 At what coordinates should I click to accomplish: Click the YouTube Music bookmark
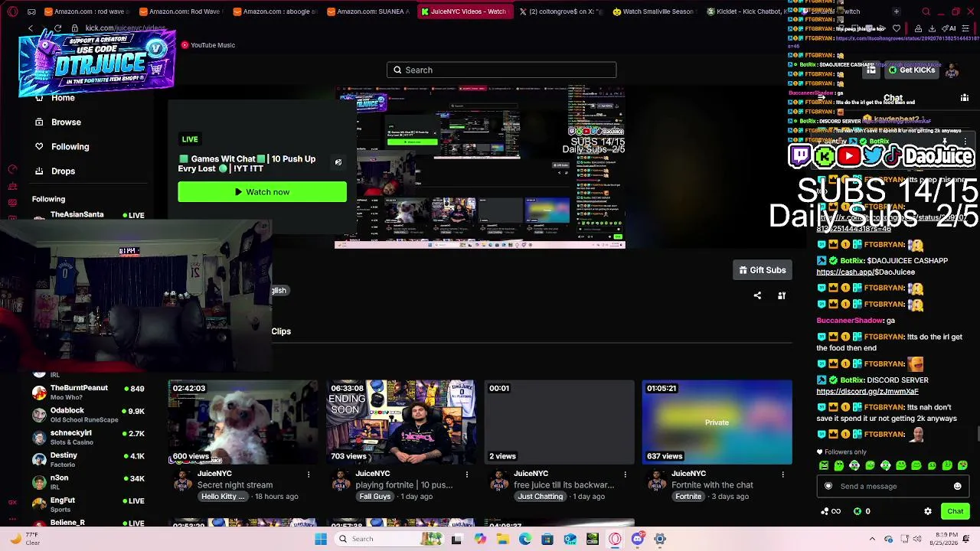point(207,45)
